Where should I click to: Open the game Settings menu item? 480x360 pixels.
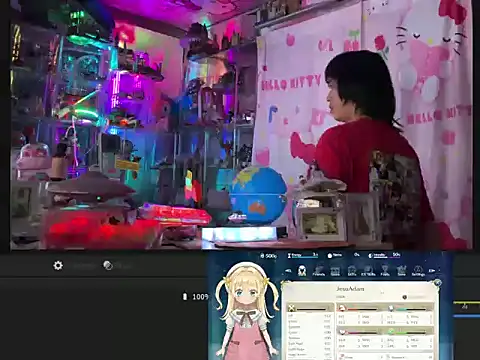pyautogui.click(x=418, y=271)
